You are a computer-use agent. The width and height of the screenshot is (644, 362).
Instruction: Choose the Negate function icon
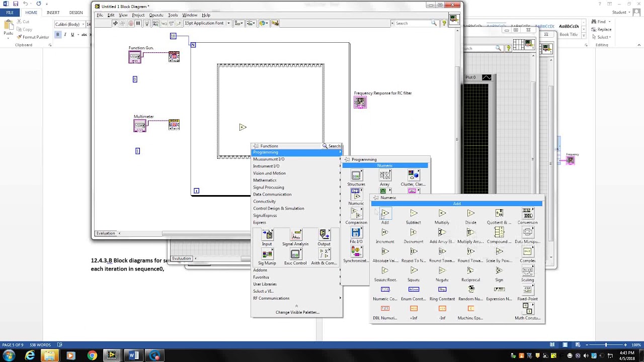pos(442,270)
